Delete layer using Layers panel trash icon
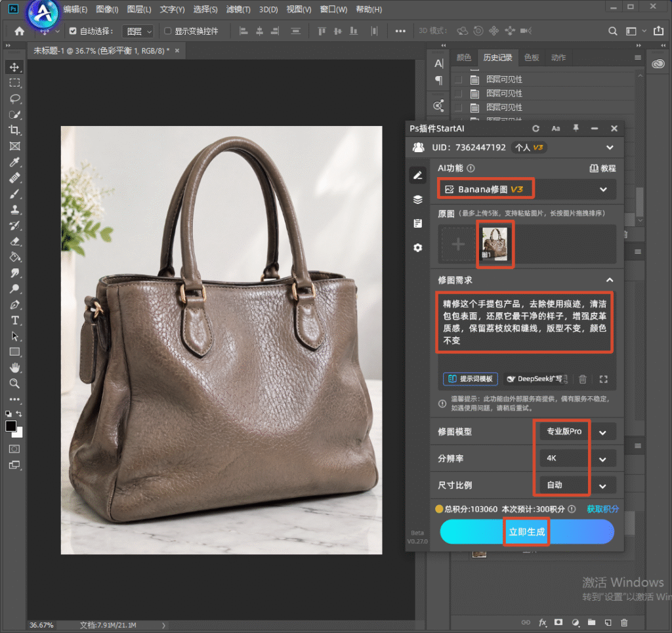Image resolution: width=672 pixels, height=633 pixels. [624, 623]
